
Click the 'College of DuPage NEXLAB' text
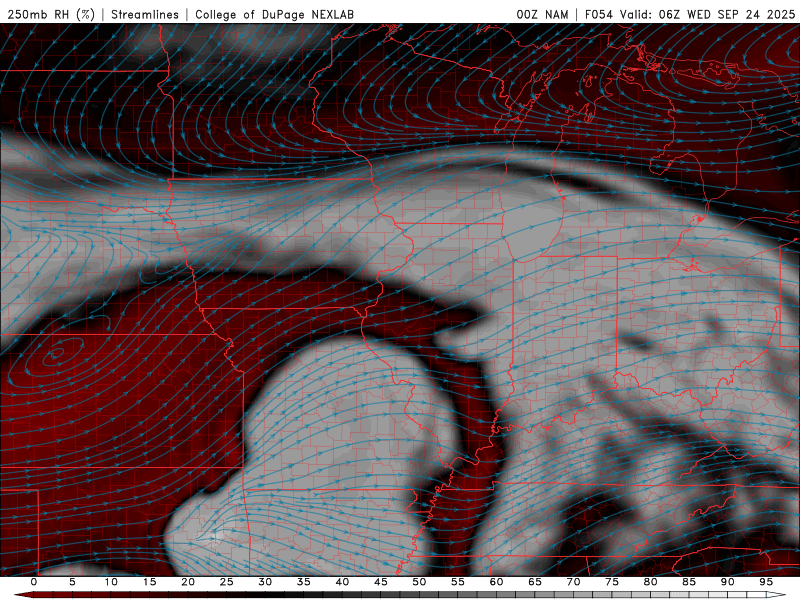click(274, 14)
